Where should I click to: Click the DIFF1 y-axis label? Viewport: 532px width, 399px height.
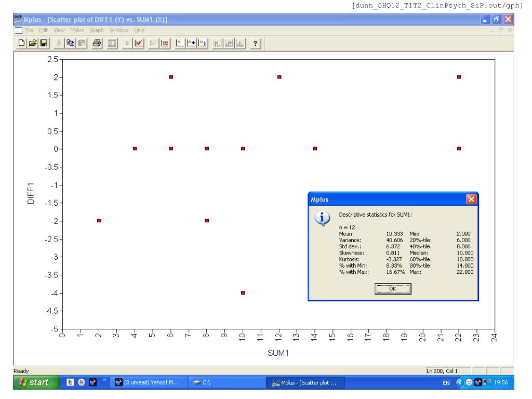pyautogui.click(x=31, y=193)
